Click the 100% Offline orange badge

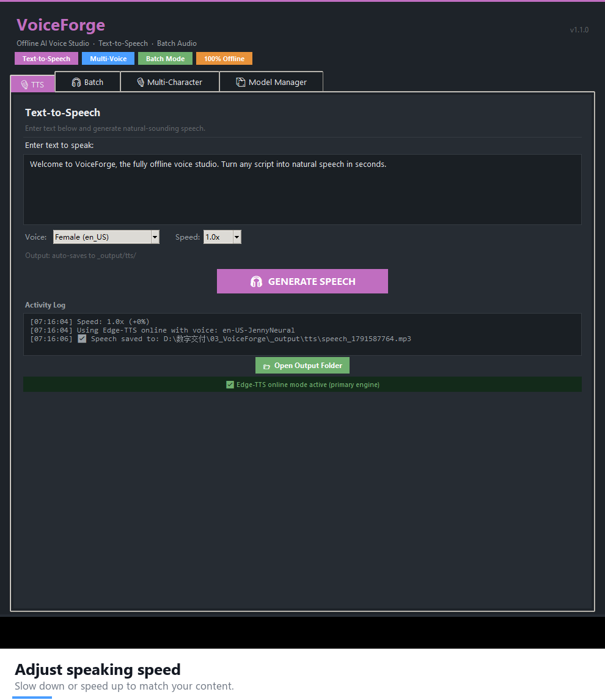224,59
